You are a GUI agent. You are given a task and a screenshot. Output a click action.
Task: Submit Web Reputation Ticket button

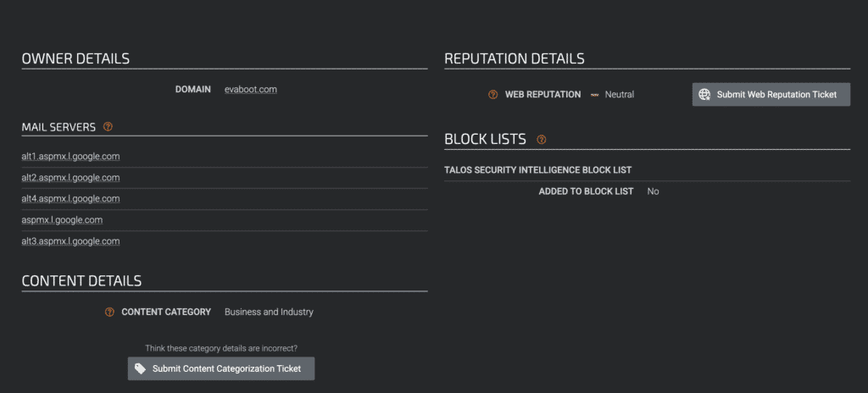[x=771, y=95]
